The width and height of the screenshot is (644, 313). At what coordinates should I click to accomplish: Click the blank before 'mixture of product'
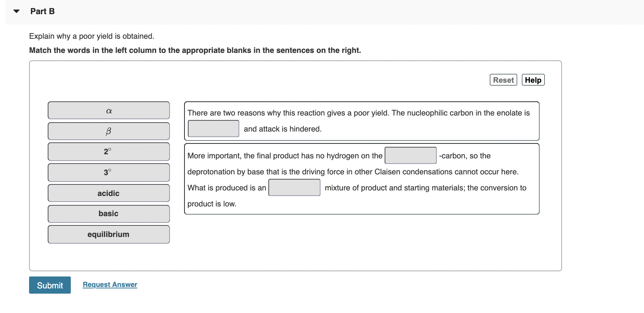[x=294, y=187]
